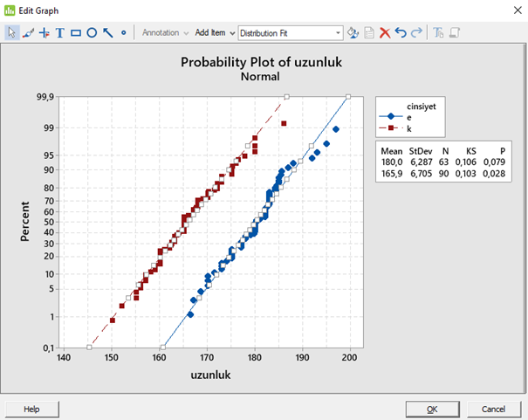Image resolution: width=528 pixels, height=420 pixels.
Task: Click the StDev value 6,287
Action: point(422,162)
